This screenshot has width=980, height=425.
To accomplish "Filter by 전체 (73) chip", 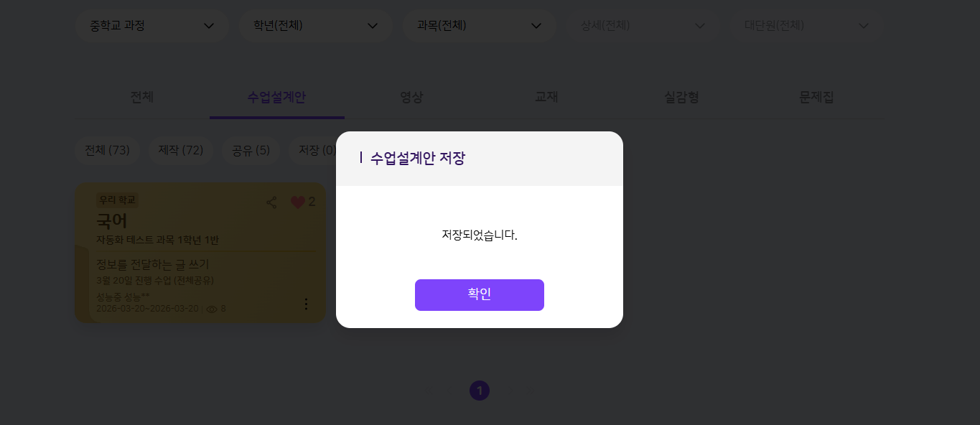I will click(107, 151).
